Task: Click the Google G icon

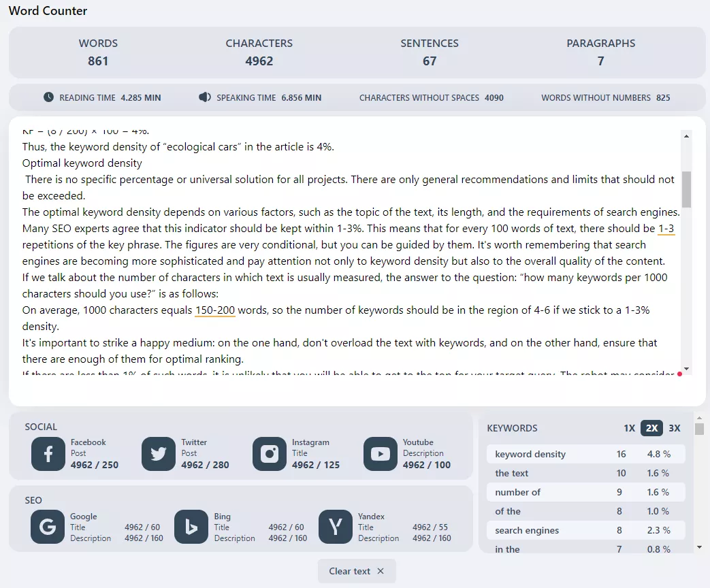Action: point(48,527)
